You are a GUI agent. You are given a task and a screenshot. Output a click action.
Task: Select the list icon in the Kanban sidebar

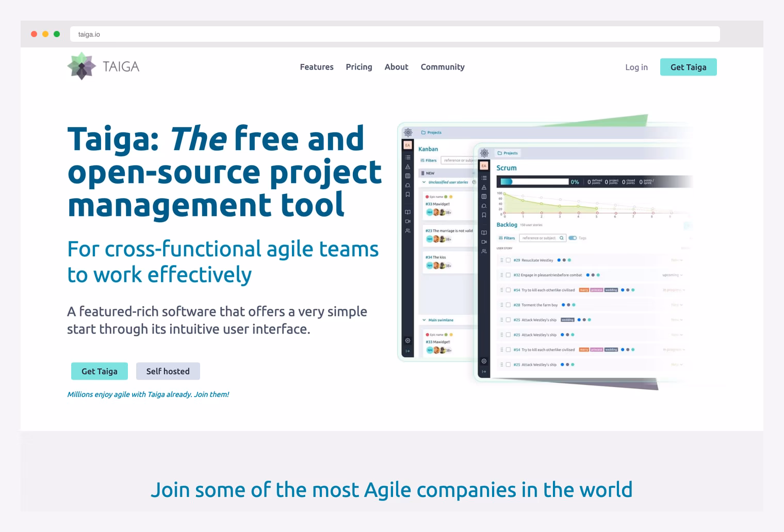click(407, 157)
